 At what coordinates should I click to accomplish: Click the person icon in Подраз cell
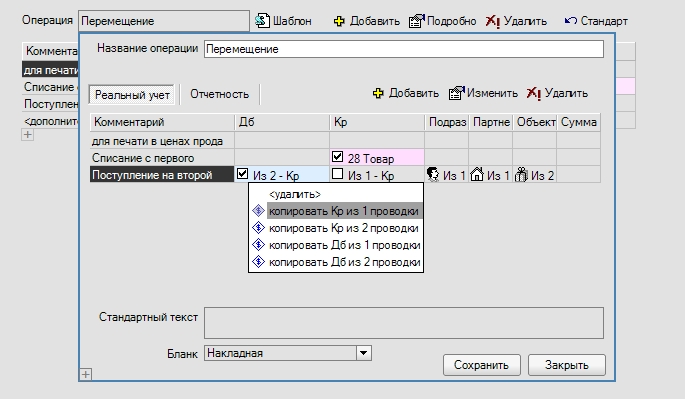pos(433,174)
